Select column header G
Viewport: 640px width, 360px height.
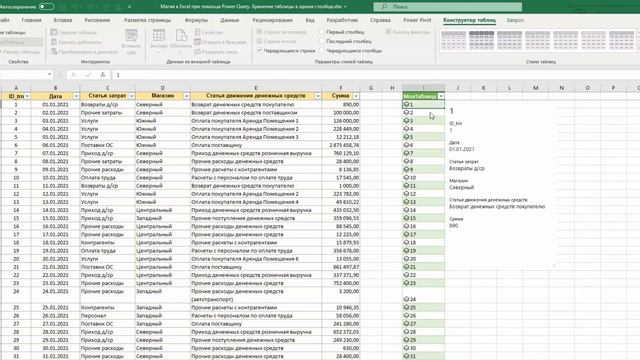point(371,88)
